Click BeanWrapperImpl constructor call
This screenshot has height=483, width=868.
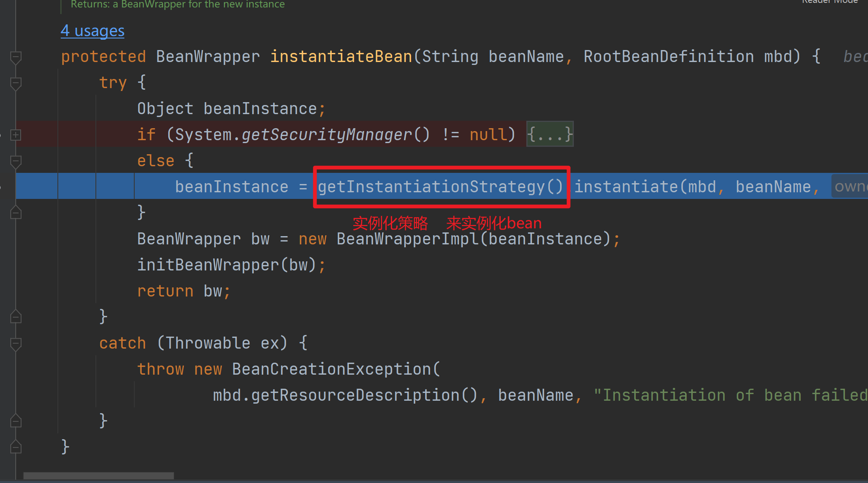point(473,239)
